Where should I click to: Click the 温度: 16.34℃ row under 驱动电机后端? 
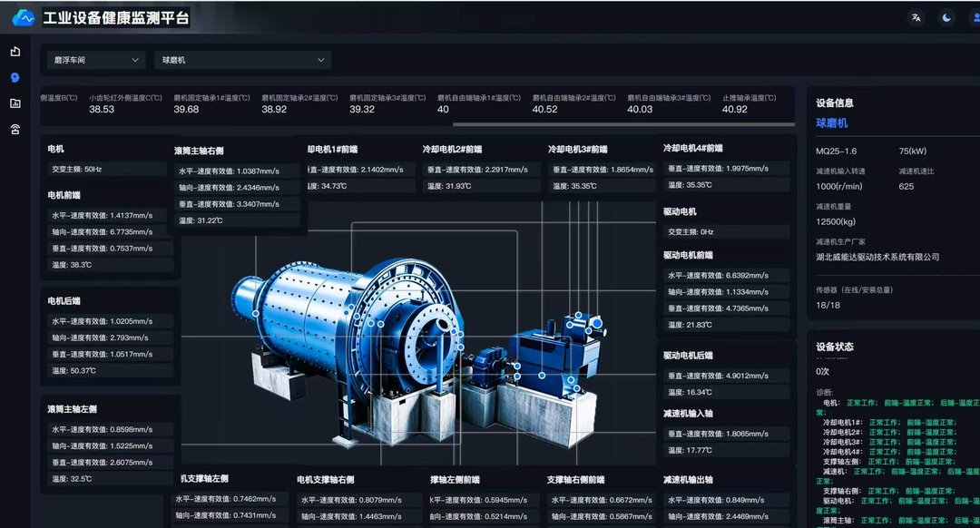726,393
